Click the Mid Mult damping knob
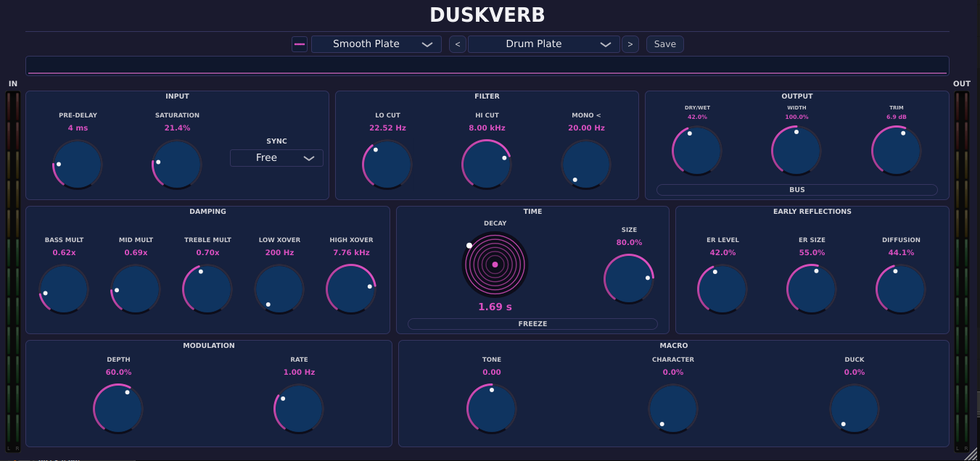The height and width of the screenshot is (461, 980). coord(136,289)
